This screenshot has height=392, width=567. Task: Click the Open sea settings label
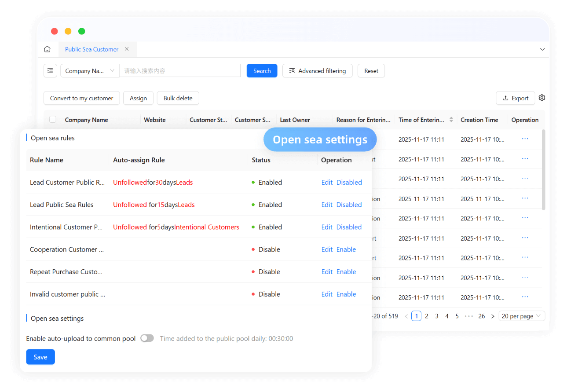(x=57, y=318)
